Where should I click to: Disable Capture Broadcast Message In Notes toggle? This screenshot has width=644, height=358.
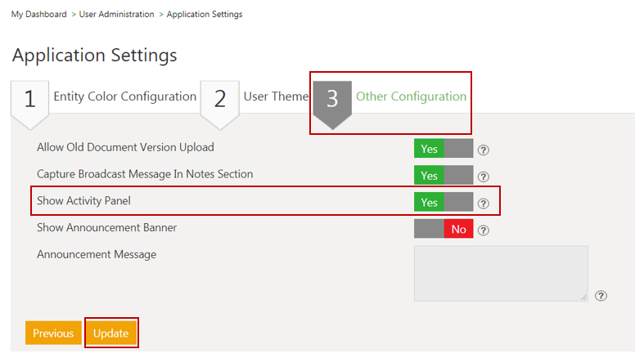444,176
